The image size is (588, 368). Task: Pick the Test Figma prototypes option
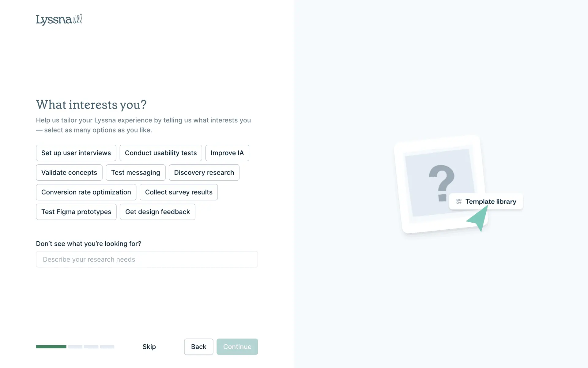[x=76, y=212]
